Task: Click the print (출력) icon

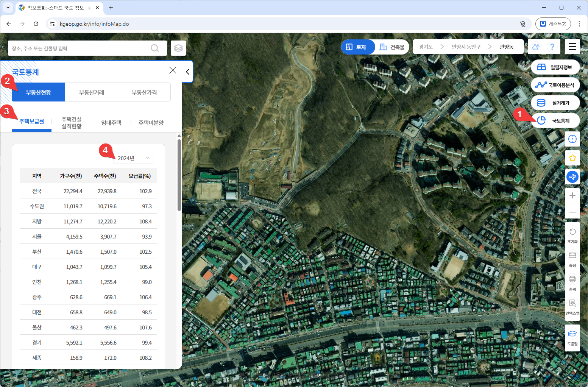Action: point(572,282)
